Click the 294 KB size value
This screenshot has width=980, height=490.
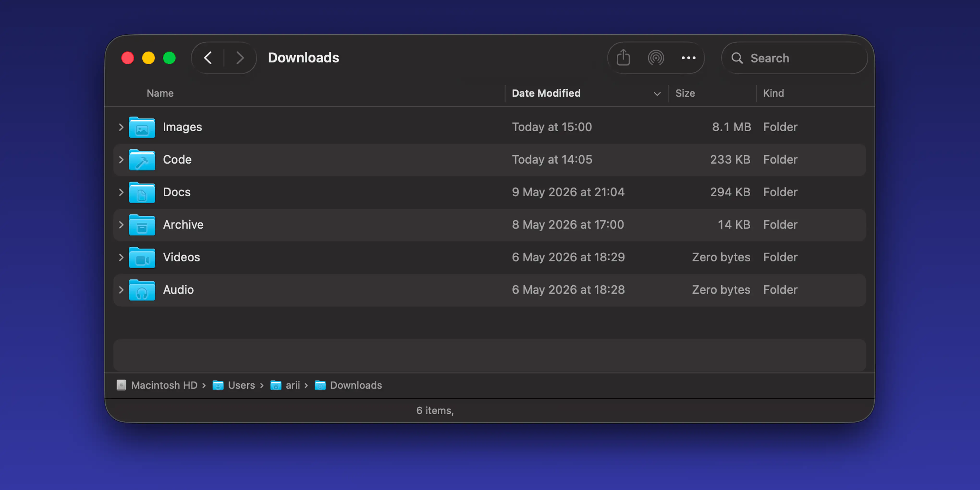point(730,192)
